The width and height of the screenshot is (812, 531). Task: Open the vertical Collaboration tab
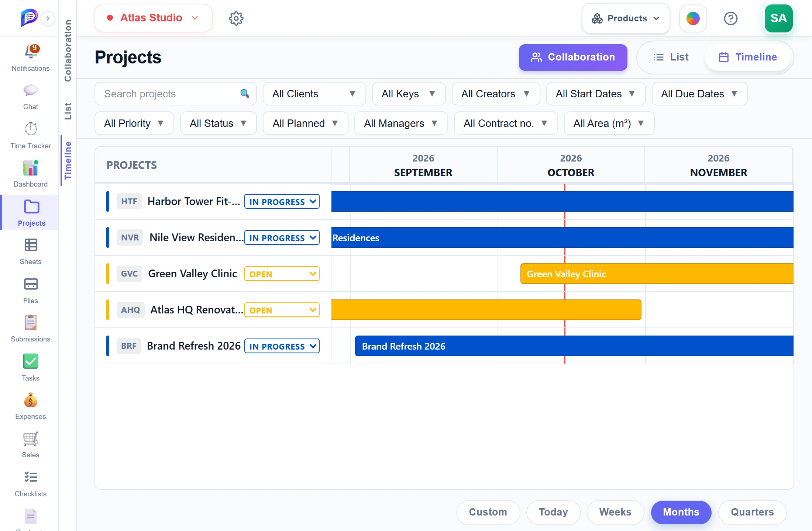[68, 50]
